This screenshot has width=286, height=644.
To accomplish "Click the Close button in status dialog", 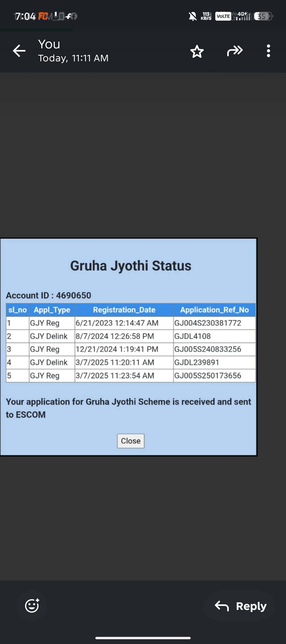I will (131, 441).
